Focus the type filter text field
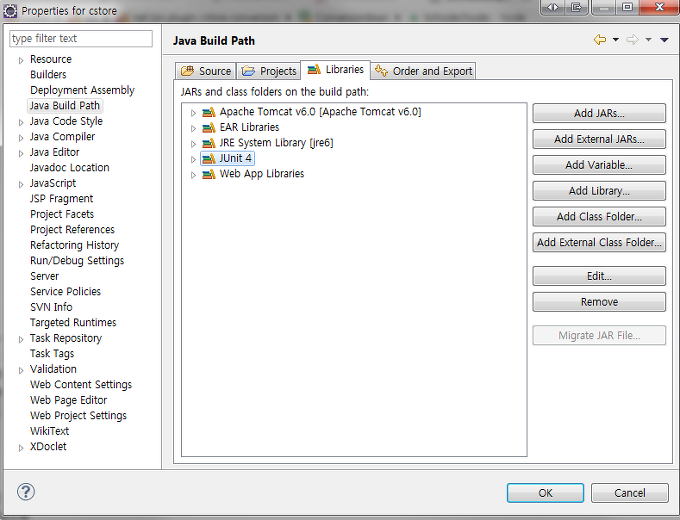Viewport: 680px width, 520px height. (81, 39)
